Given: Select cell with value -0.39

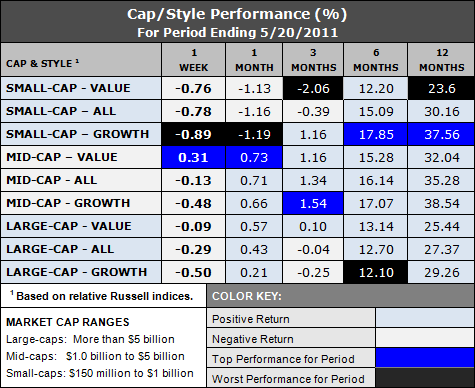Looking at the screenshot, I should [x=313, y=111].
